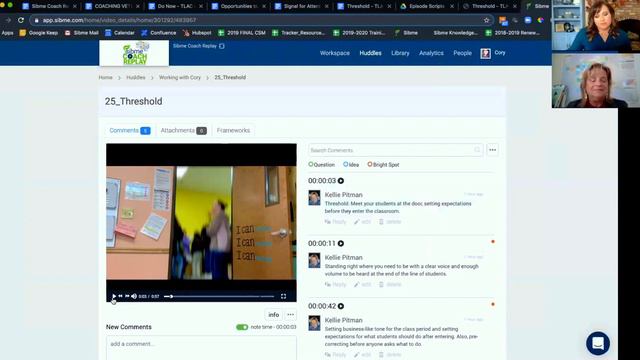Go to Huddles breadcrumb link
Image resolution: width=640 pixels, height=360 pixels.
pos(136,78)
